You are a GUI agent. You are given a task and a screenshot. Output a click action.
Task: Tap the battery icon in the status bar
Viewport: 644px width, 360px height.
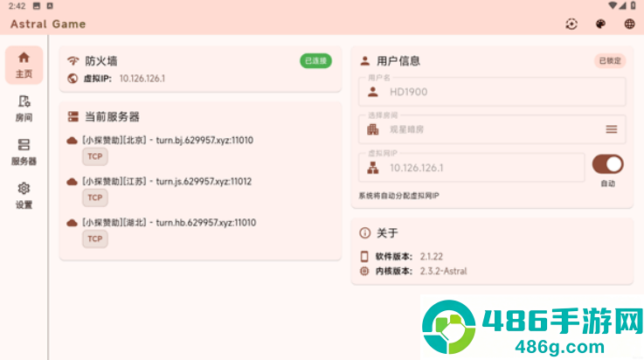coord(634,6)
